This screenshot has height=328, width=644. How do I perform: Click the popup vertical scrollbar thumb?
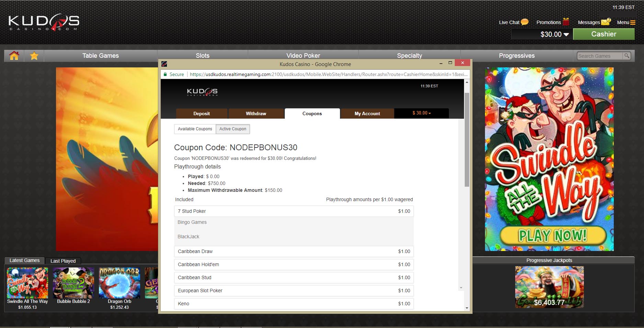467,139
